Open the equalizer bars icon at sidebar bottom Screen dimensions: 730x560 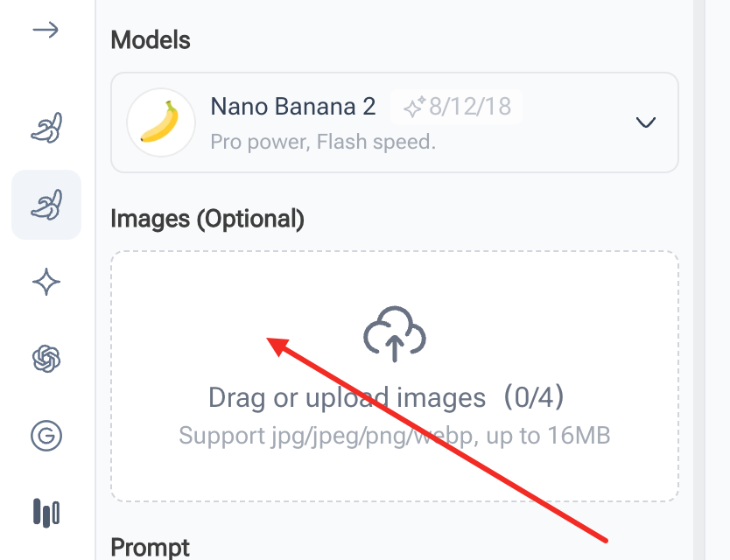(x=46, y=514)
